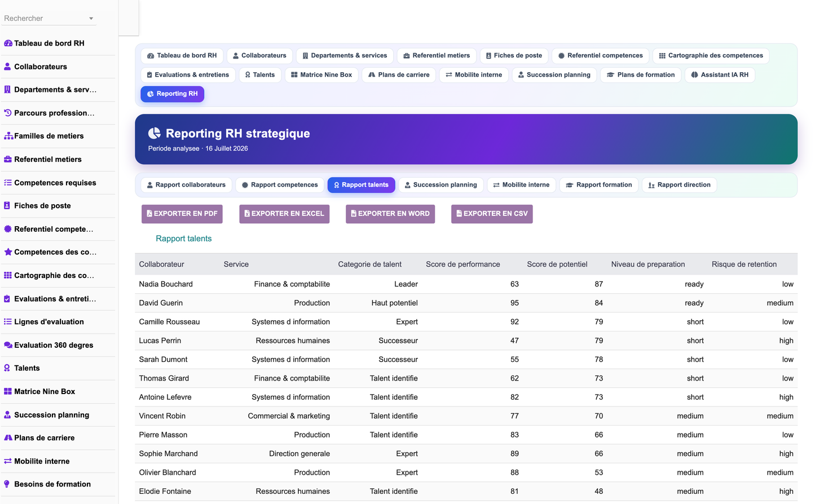
Task: Click the Word file icon on export button
Action: 354,214
